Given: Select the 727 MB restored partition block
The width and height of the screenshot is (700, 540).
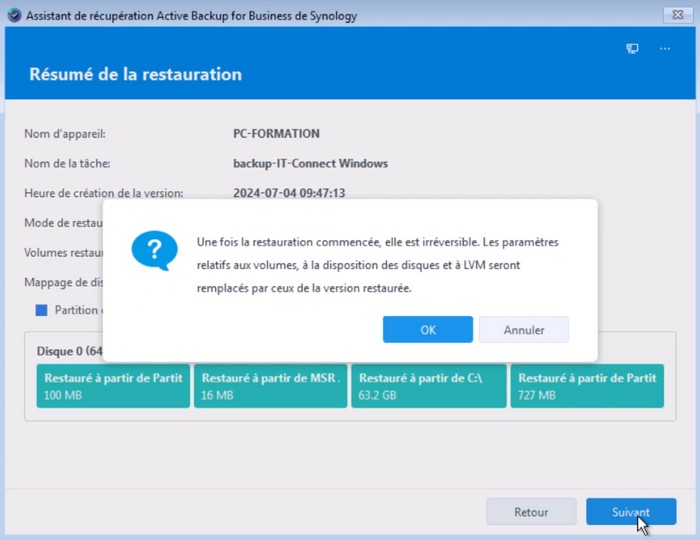Looking at the screenshot, I should (x=587, y=386).
